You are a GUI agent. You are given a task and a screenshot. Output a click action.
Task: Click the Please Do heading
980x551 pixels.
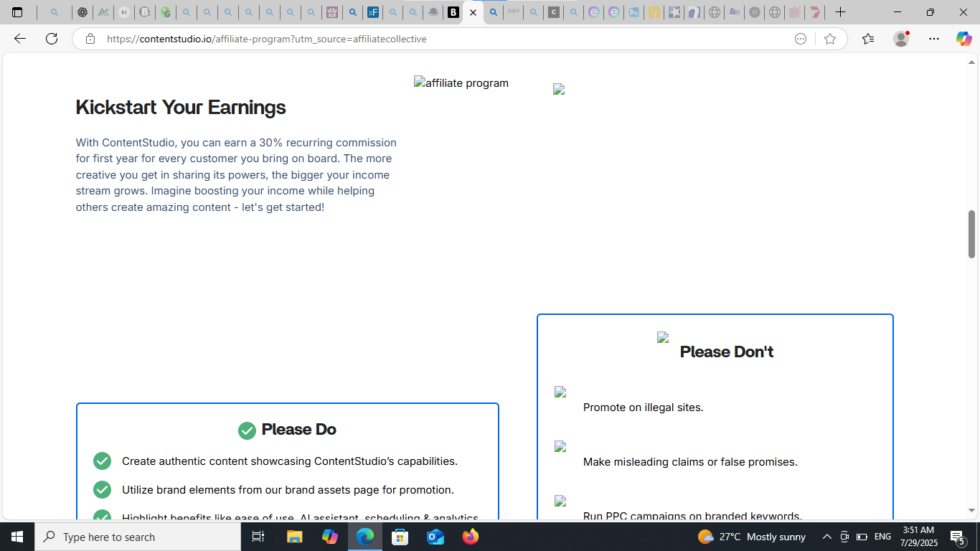tap(298, 429)
